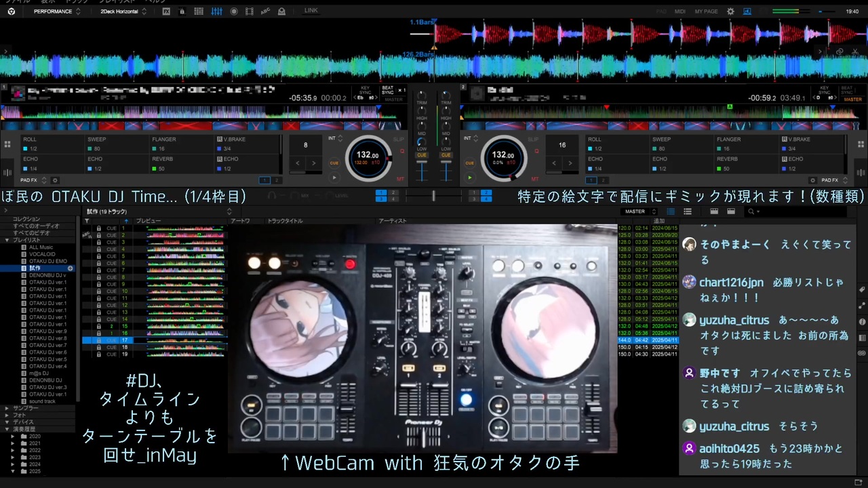Open deck 1 PAD FX settings gear

pyautogui.click(x=55, y=180)
